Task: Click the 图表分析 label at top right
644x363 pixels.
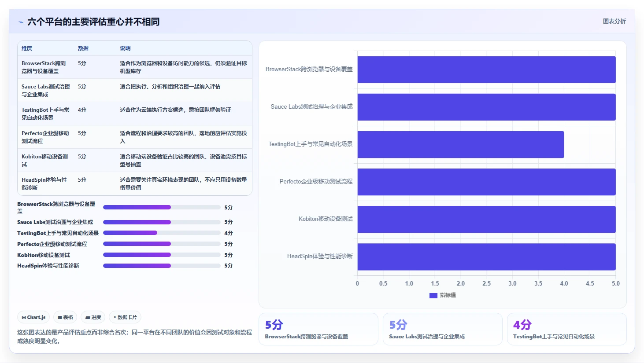Action: [614, 21]
